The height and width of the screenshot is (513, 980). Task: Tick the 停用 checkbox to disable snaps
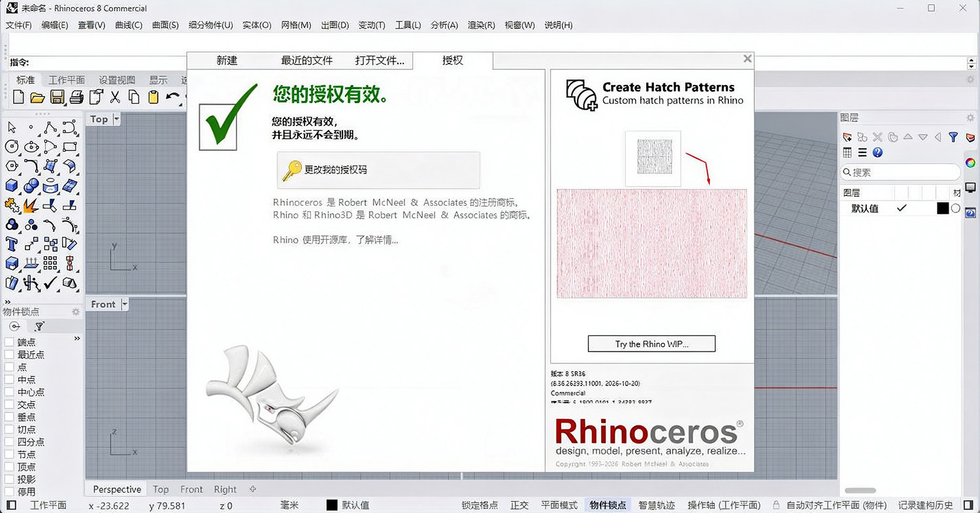[9, 491]
